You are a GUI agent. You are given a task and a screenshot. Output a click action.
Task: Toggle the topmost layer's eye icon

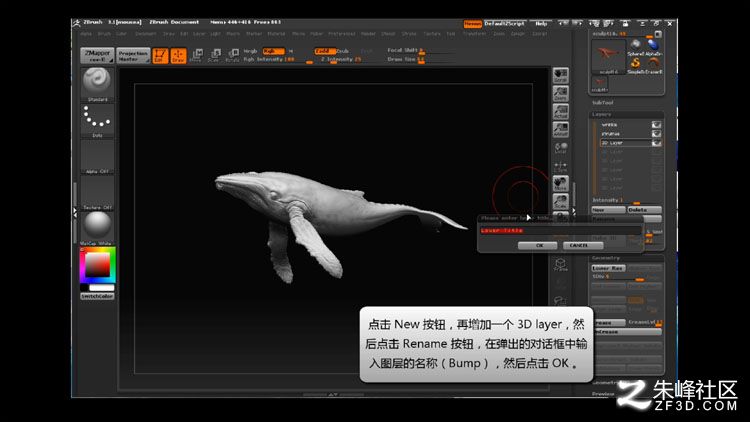656,125
